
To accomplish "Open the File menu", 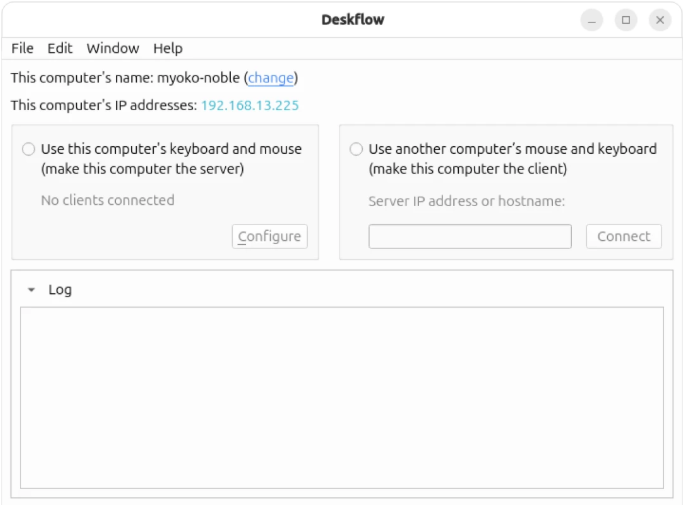I will (22, 48).
